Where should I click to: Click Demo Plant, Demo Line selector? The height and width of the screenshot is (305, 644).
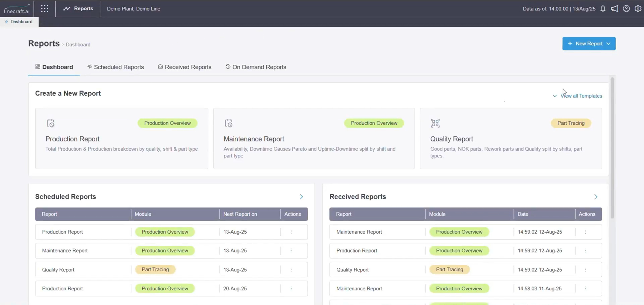point(133,9)
